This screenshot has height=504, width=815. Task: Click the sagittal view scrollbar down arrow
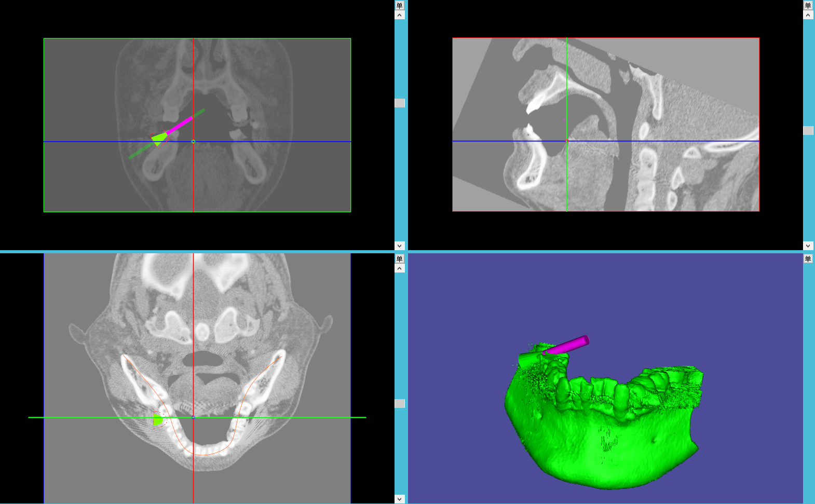808,246
